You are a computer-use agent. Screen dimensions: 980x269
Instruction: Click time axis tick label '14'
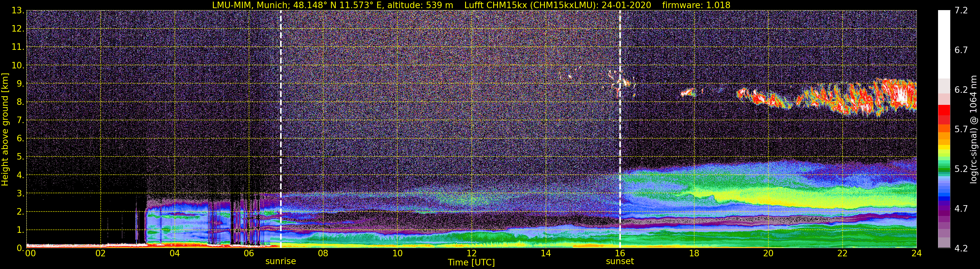coord(545,253)
